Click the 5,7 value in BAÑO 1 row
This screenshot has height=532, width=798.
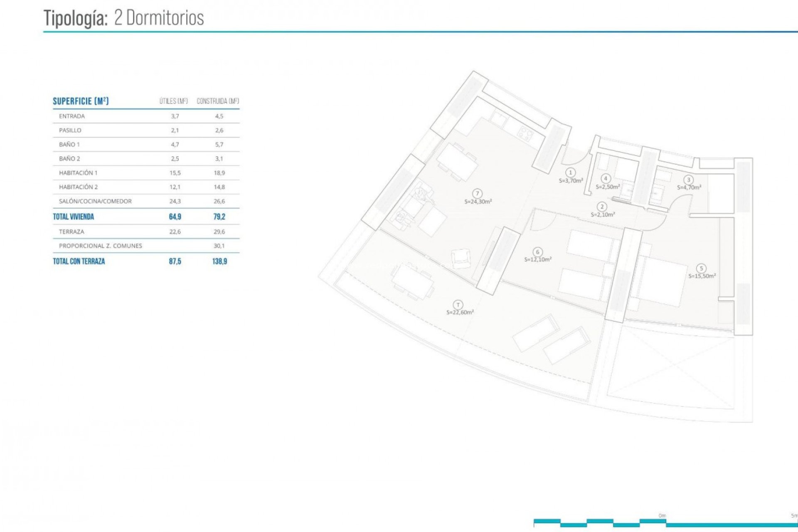click(219, 145)
